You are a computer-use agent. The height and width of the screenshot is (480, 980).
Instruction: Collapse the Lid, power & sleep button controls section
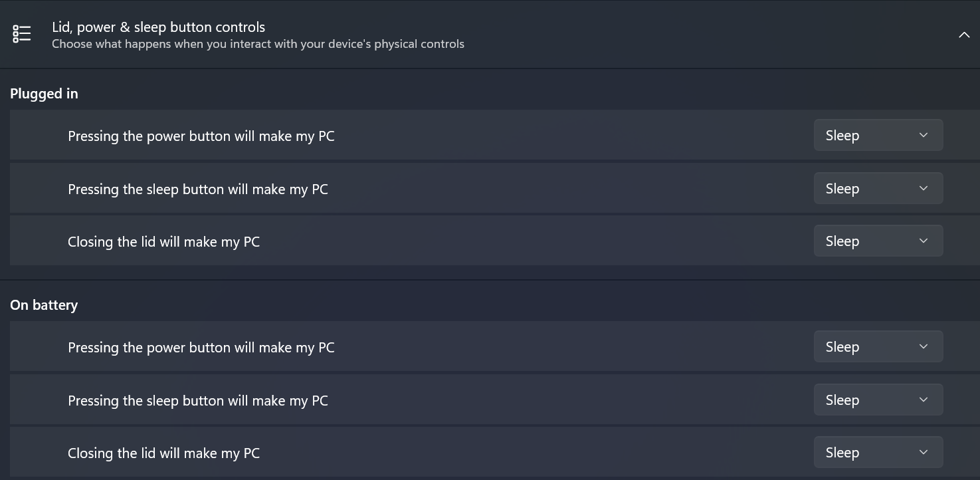pos(963,35)
